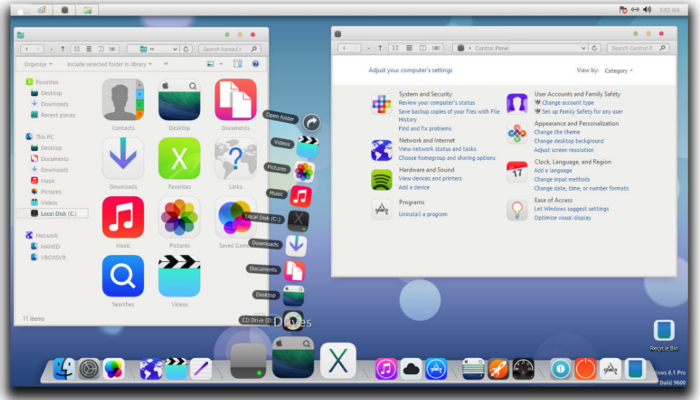Open the red Music folder
Screen dimensions: 700x400
click(x=123, y=217)
